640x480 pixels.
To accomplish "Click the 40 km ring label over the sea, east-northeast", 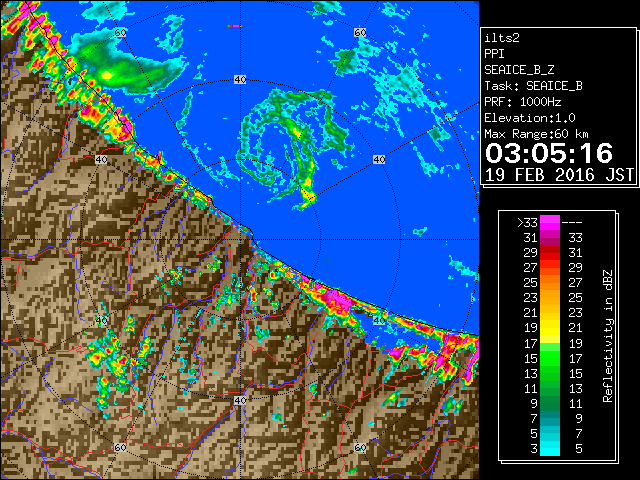I will pyautogui.click(x=379, y=160).
